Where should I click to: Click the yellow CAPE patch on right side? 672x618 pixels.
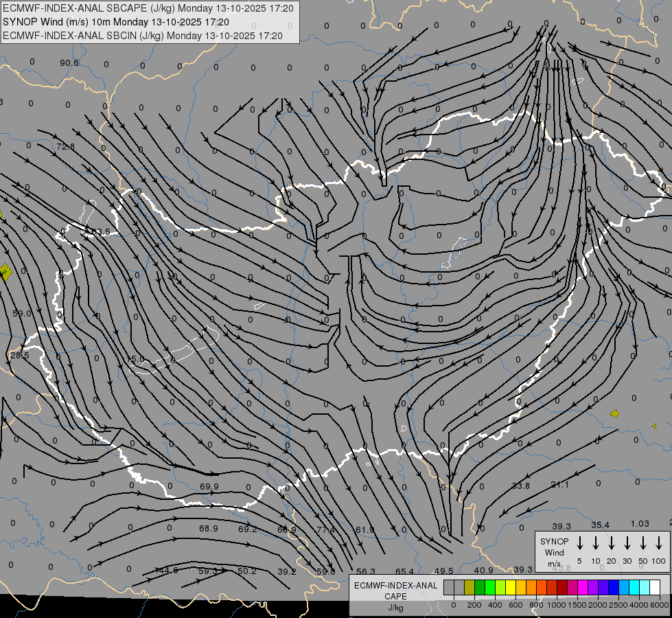[614, 413]
